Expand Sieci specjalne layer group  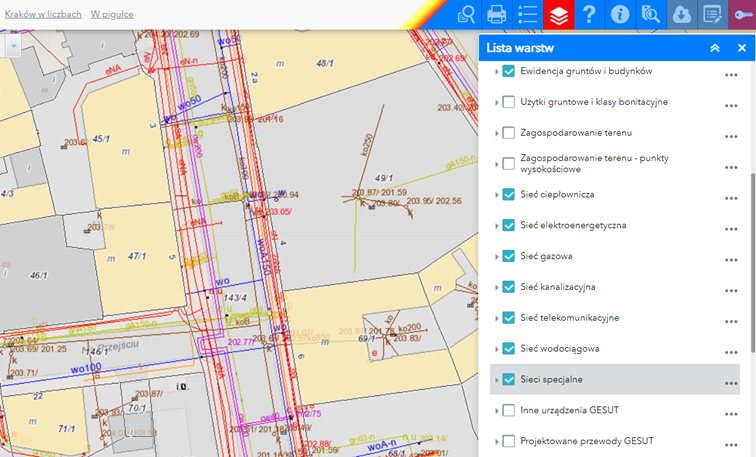(x=496, y=380)
